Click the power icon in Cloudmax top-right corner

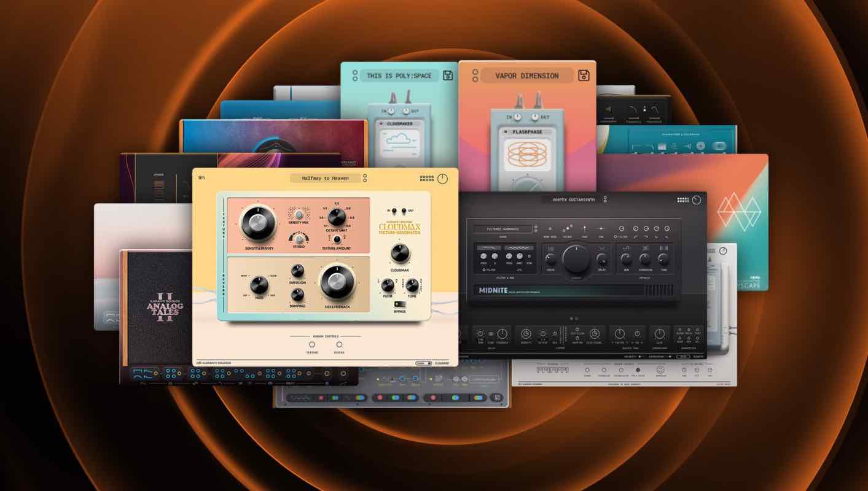pyautogui.click(x=442, y=179)
